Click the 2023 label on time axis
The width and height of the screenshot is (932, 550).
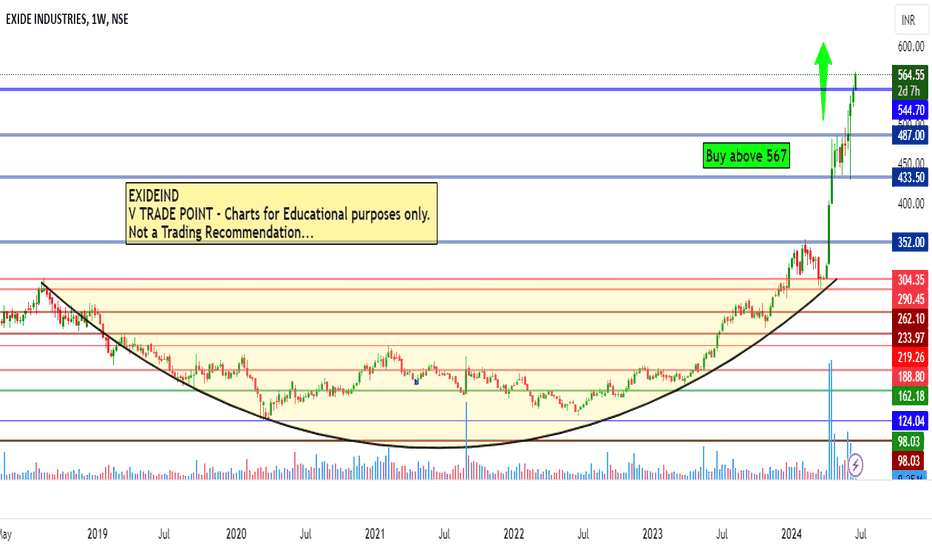coord(652,533)
